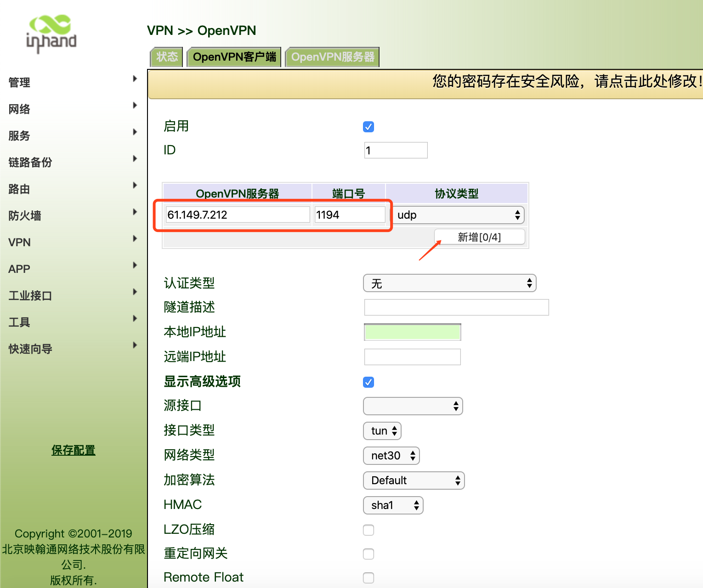
Task: Expand the 防火墙 sidebar menu arrow
Action: pos(135,212)
